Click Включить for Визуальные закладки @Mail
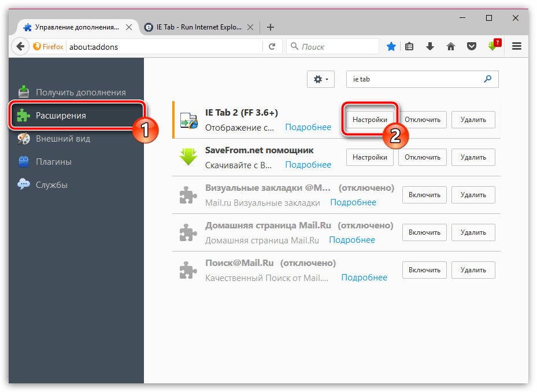Image resolution: width=537 pixels, height=392 pixels. click(x=425, y=195)
